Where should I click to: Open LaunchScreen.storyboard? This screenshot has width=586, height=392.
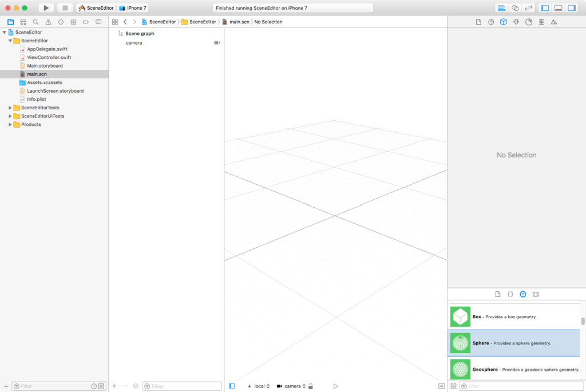[56, 91]
